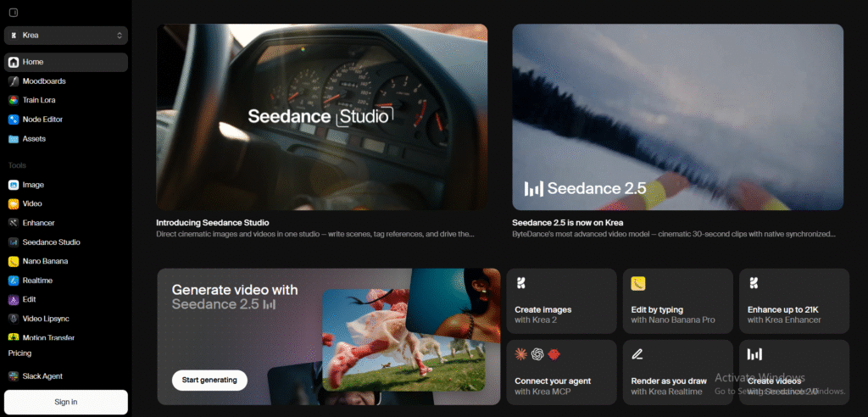Open the Node Editor menu label
The width and height of the screenshot is (868, 417).
point(42,120)
